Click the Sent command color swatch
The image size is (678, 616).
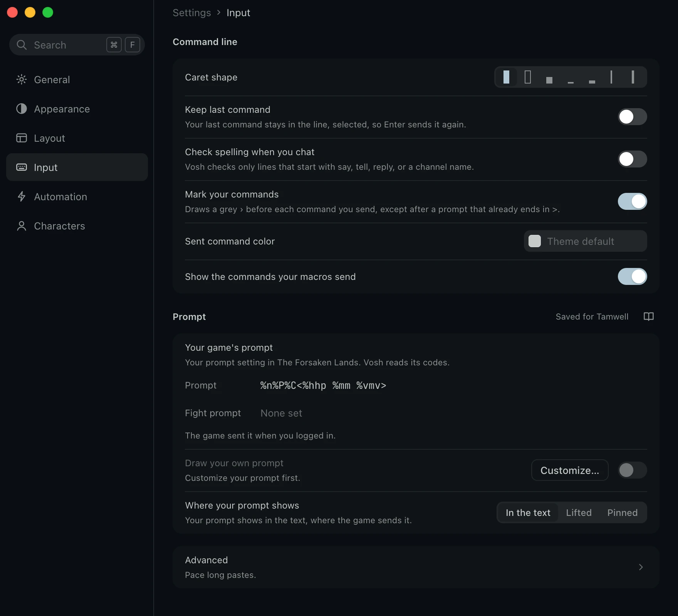pyautogui.click(x=534, y=241)
